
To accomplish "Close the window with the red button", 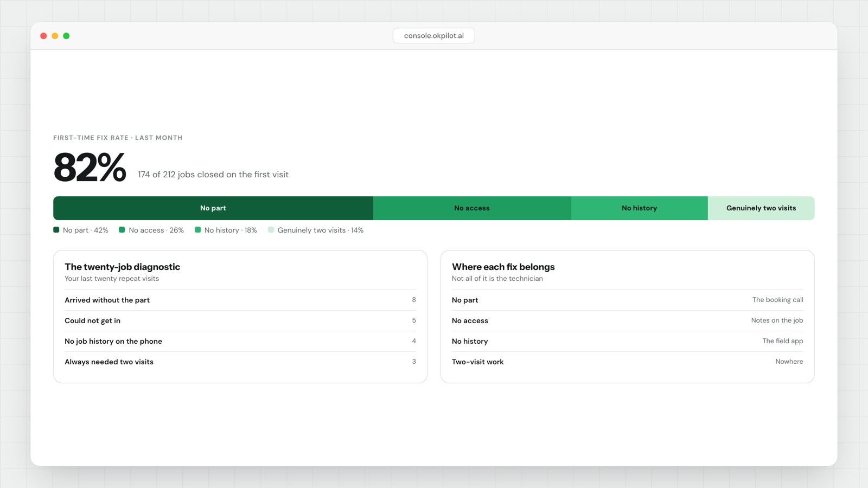I will 43,36.
